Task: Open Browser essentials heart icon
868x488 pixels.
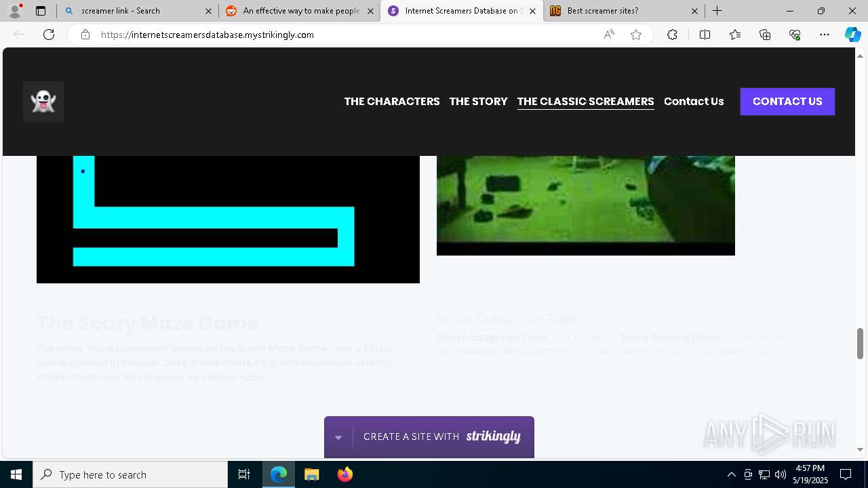Action: [795, 35]
